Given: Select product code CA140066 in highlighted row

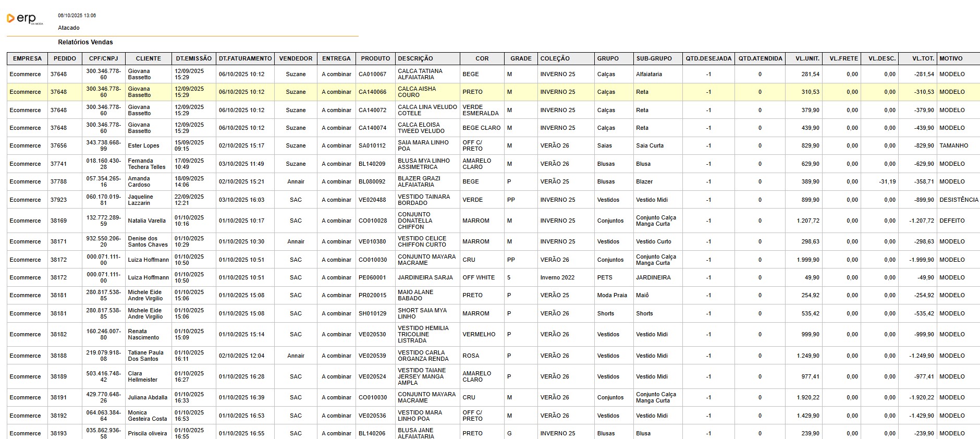Looking at the screenshot, I should pyautogui.click(x=372, y=92).
